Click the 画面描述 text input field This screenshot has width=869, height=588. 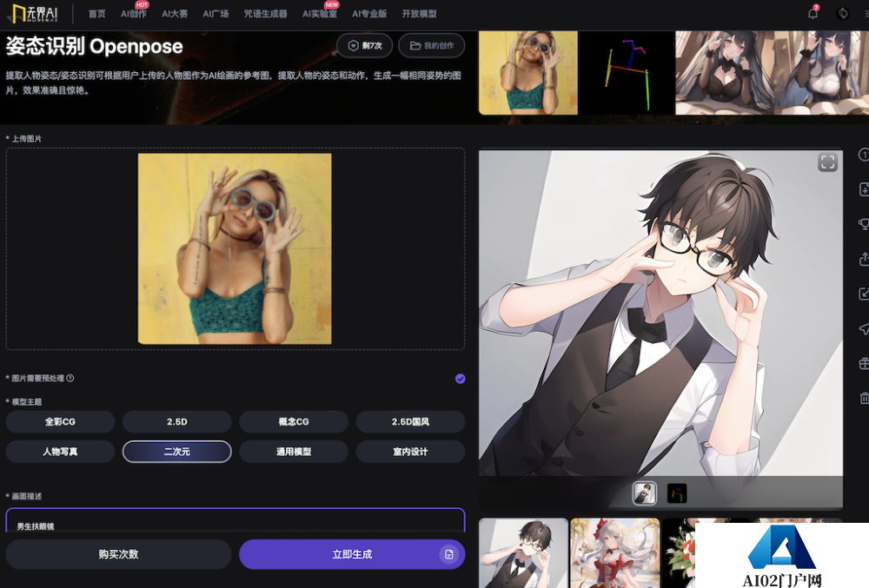tap(235, 521)
